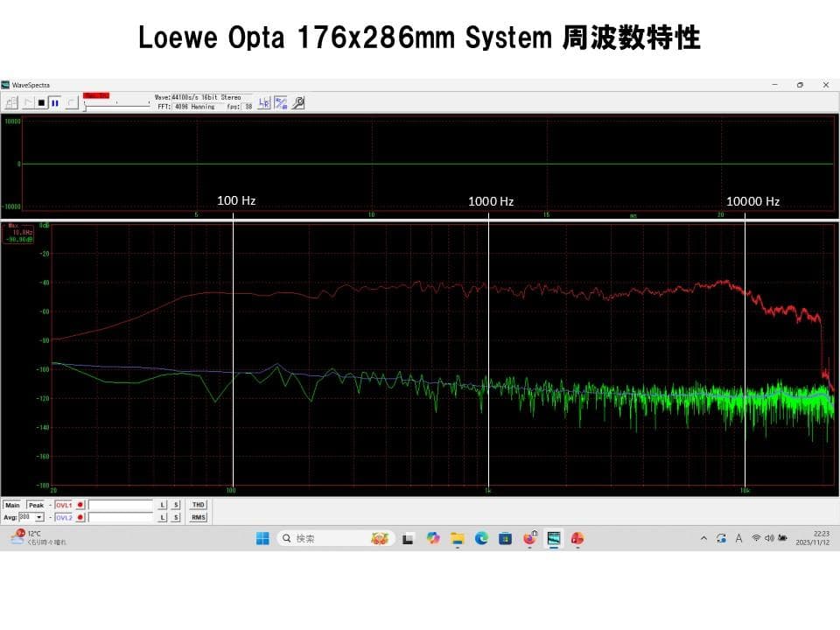Image resolution: width=840 pixels, height=630 pixels.
Task: Open the spectrum display settings icon
Action: point(279,102)
